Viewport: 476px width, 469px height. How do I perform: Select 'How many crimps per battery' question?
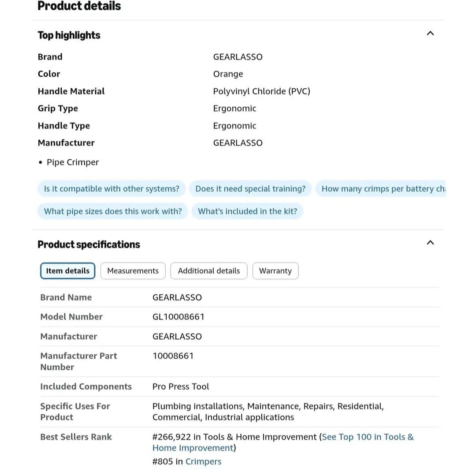382,189
